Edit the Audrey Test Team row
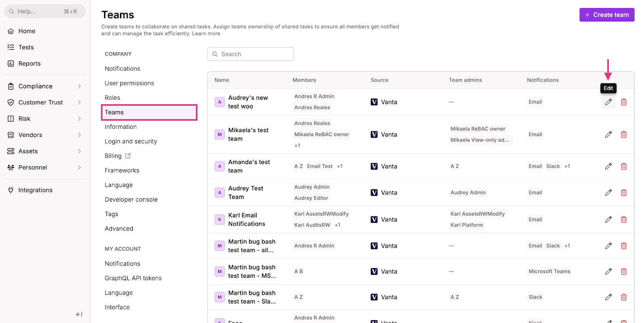 tap(608, 193)
